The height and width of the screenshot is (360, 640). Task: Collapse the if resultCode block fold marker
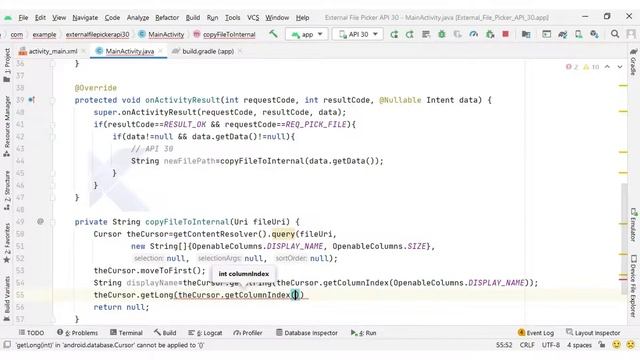coord(52,124)
